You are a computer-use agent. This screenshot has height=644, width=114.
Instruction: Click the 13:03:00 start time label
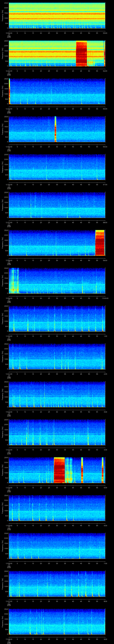pyautogui.click(x=9, y=450)
